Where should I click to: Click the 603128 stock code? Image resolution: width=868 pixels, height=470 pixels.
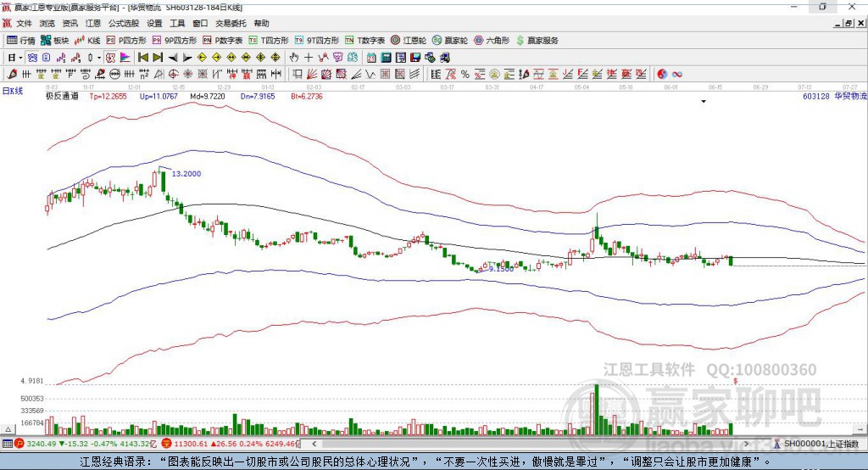[816, 96]
